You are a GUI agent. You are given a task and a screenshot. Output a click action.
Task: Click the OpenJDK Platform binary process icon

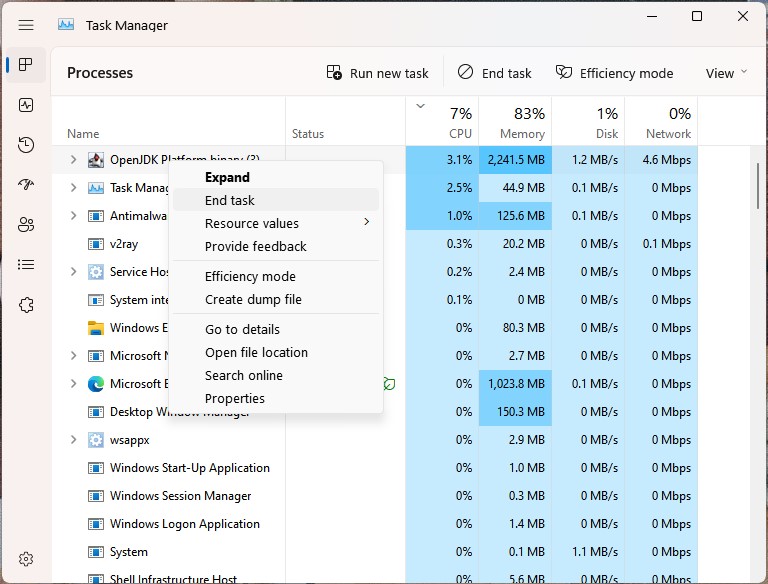[x=96, y=160]
